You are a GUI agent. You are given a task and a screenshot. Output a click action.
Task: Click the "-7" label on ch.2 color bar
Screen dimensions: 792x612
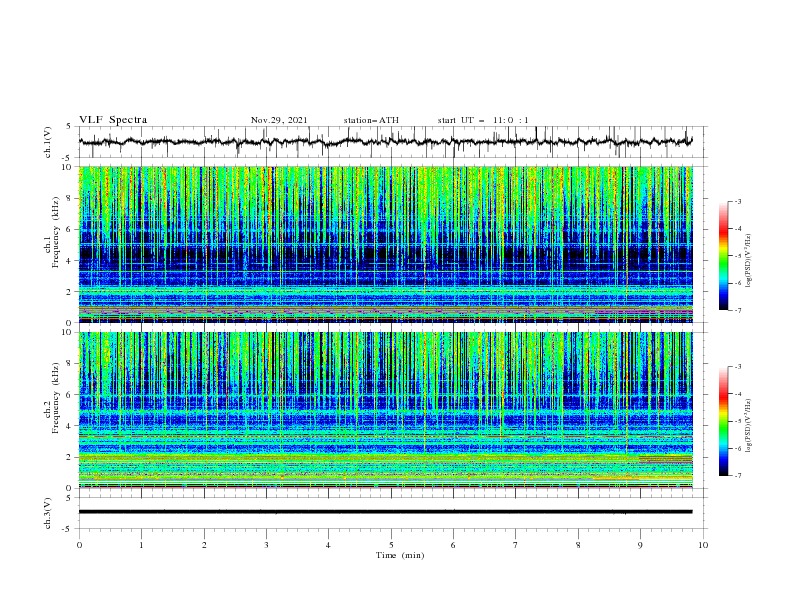pyautogui.click(x=737, y=476)
